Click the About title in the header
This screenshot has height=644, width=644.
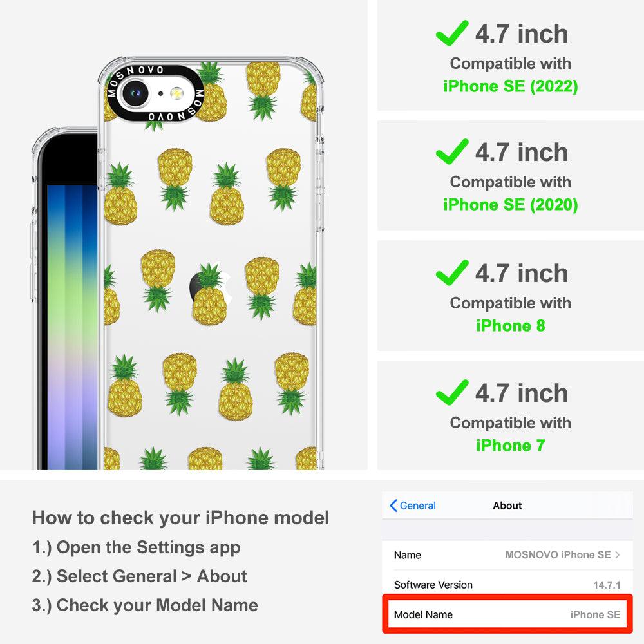tap(507, 506)
